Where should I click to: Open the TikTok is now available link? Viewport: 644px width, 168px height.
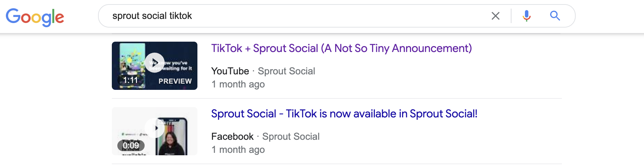coord(344,114)
